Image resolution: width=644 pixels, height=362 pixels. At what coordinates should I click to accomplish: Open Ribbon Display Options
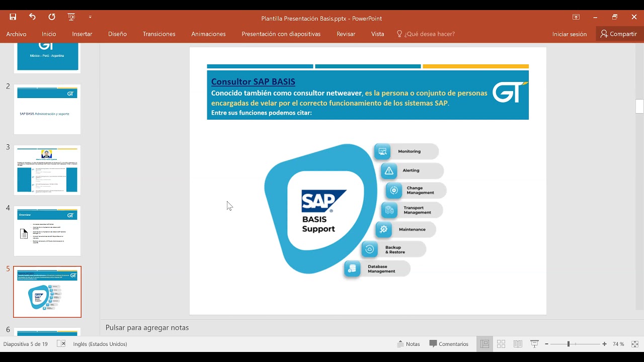[576, 17]
